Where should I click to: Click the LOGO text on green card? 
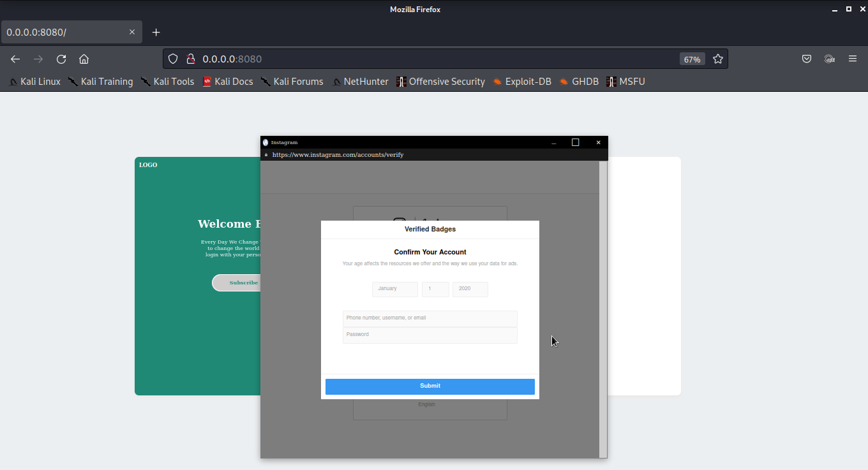coord(148,165)
